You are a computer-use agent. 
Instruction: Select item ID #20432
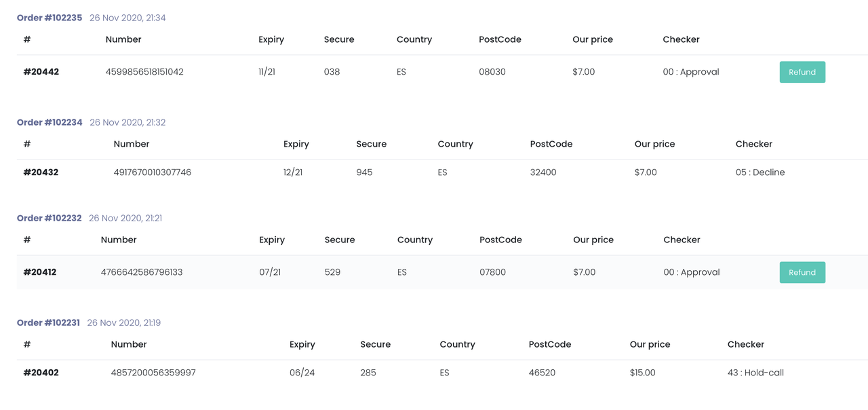point(41,172)
